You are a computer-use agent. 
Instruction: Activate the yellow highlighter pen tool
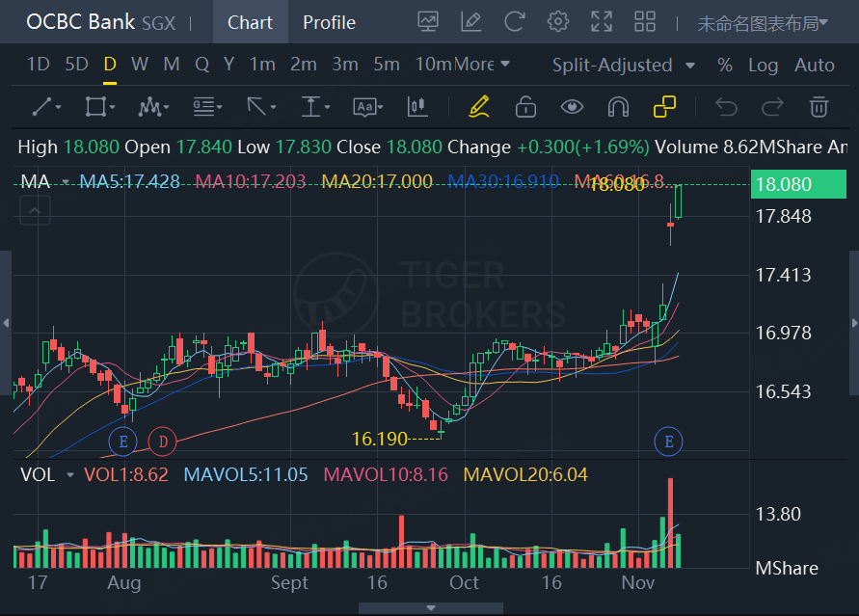(479, 106)
